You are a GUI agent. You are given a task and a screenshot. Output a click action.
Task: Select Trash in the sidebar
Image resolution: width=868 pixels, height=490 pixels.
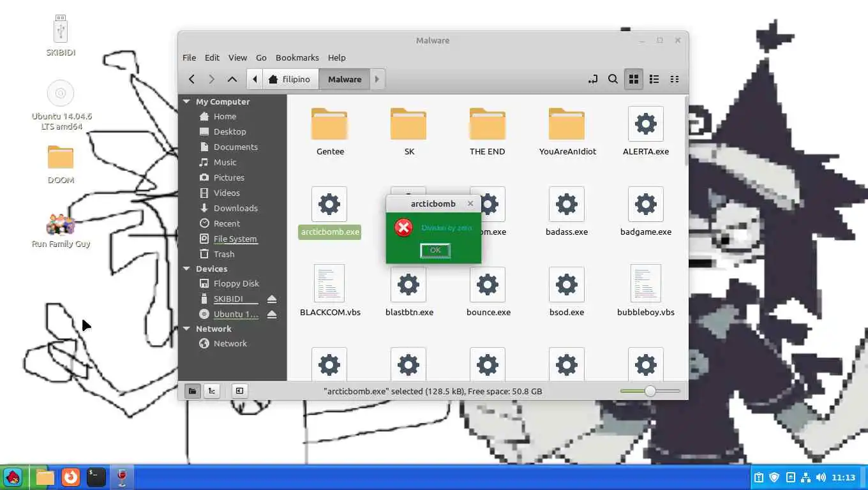pyautogui.click(x=224, y=254)
